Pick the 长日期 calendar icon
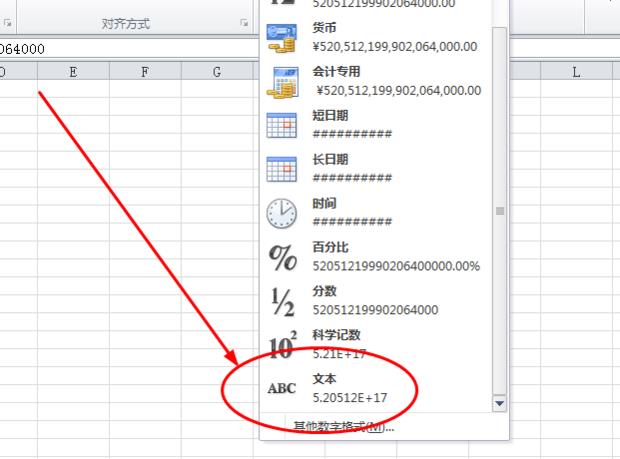 tap(282, 169)
